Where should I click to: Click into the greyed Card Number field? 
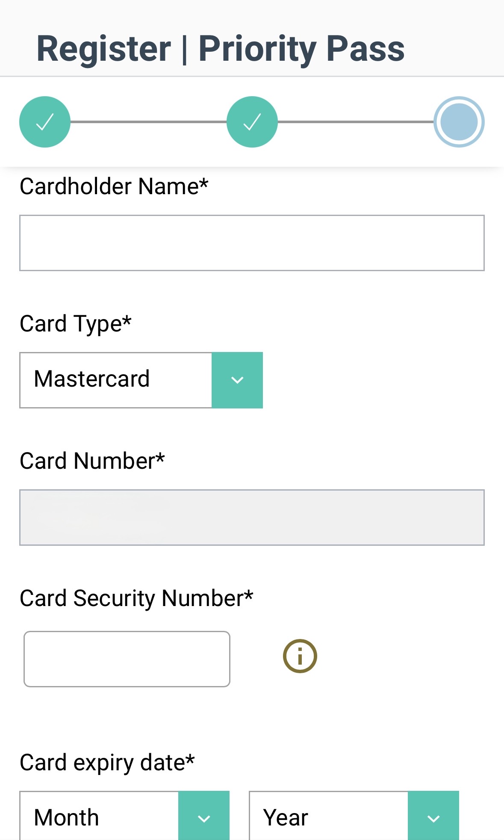(252, 518)
